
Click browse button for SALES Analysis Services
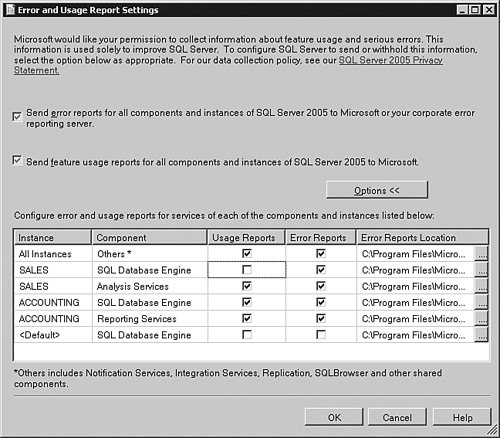(x=481, y=286)
